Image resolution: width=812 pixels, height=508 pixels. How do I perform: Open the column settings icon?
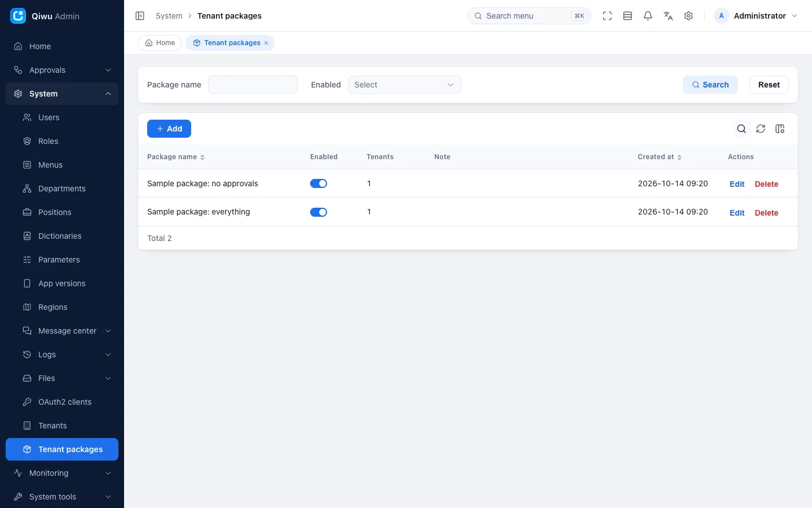point(780,129)
